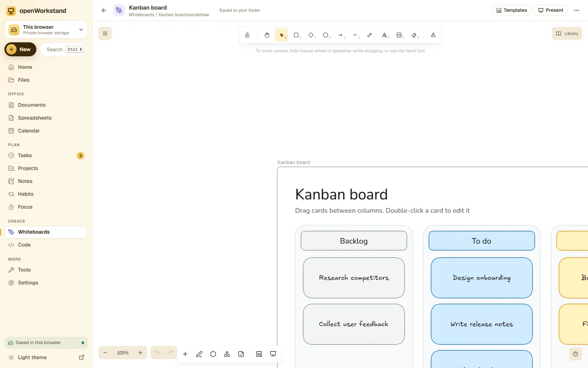Click the help question mark button
This screenshot has height=368, width=588.
tap(576, 354)
